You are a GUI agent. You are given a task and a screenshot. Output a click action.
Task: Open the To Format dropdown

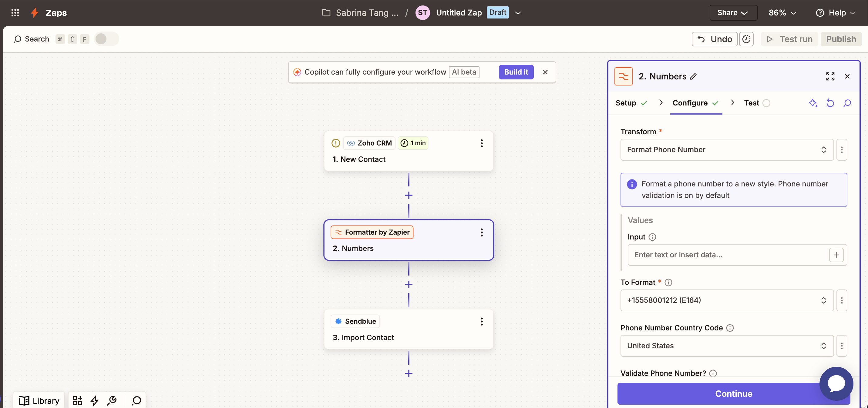coord(727,300)
